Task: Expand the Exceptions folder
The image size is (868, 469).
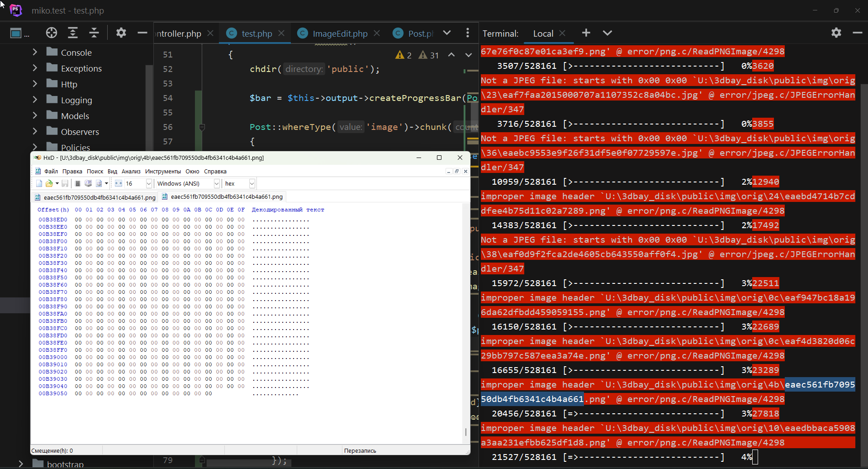Action: (x=35, y=68)
